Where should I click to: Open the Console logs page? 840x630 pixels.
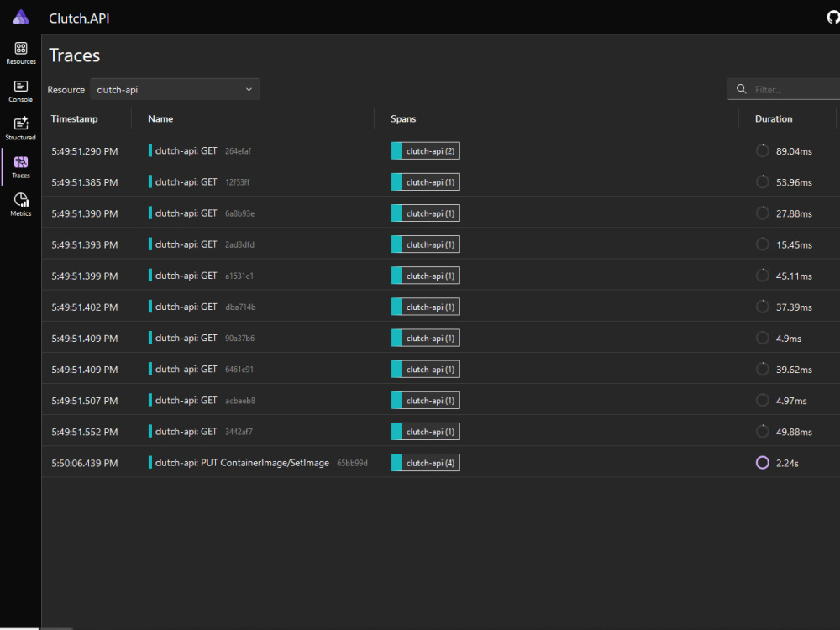click(21, 92)
